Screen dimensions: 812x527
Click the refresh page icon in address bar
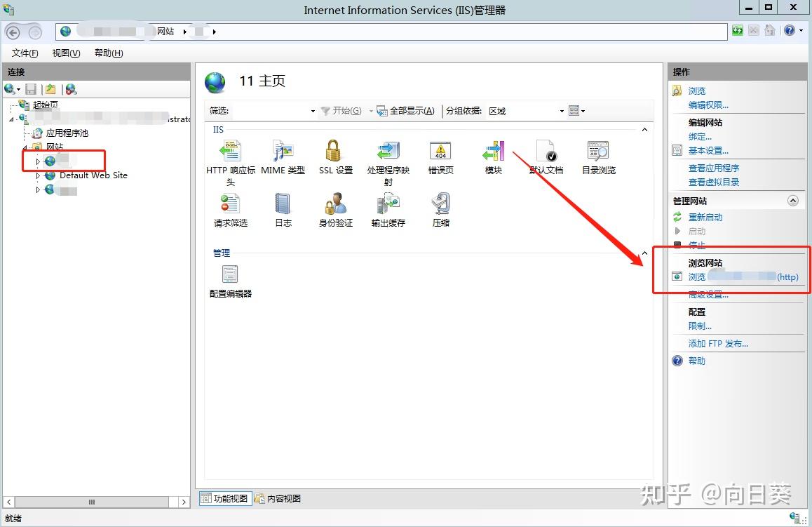click(738, 31)
